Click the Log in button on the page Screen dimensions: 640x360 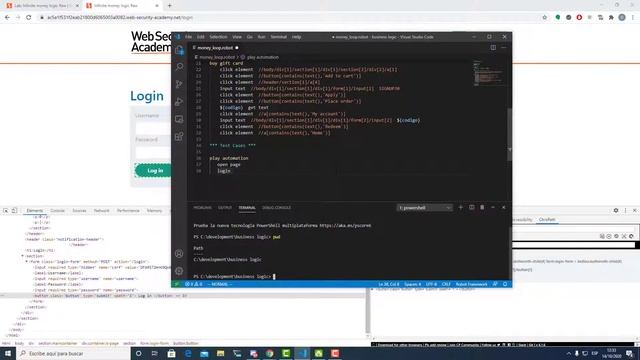[154, 171]
